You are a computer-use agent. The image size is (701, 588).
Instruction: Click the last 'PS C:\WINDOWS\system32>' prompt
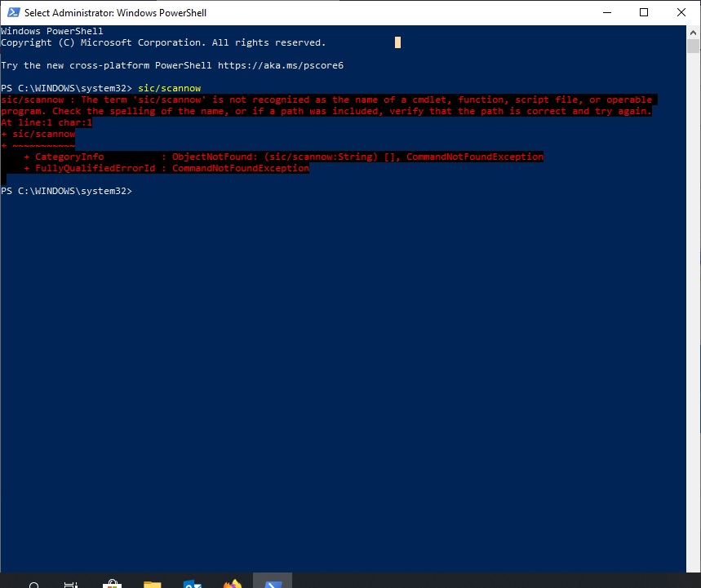tap(67, 191)
